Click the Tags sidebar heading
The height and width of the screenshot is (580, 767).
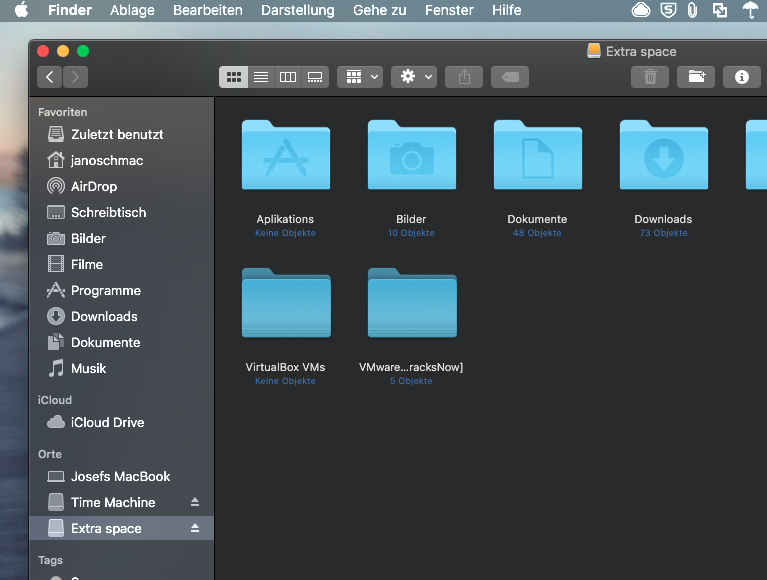coord(50,560)
